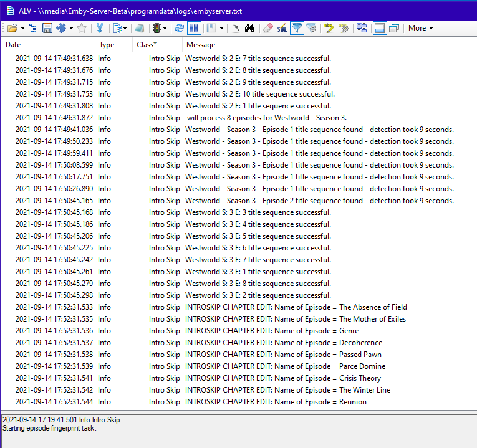Toggle the detail pane view button
The image size is (477, 448).
point(380,28)
